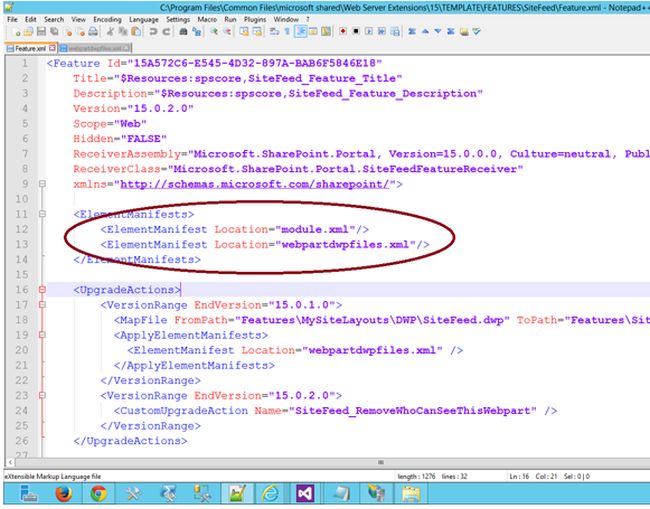Zoom out using the toolbar magnifier
Viewport: 650px width, 509px height.
coord(227,32)
